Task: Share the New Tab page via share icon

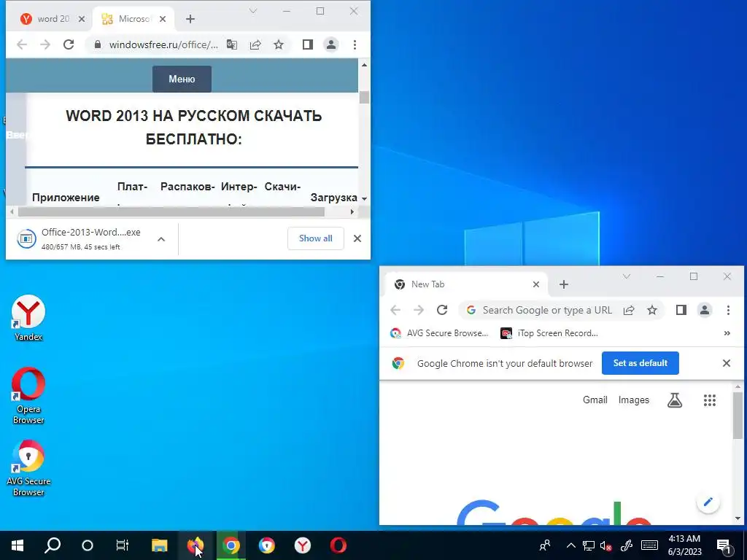Action: coord(629,310)
